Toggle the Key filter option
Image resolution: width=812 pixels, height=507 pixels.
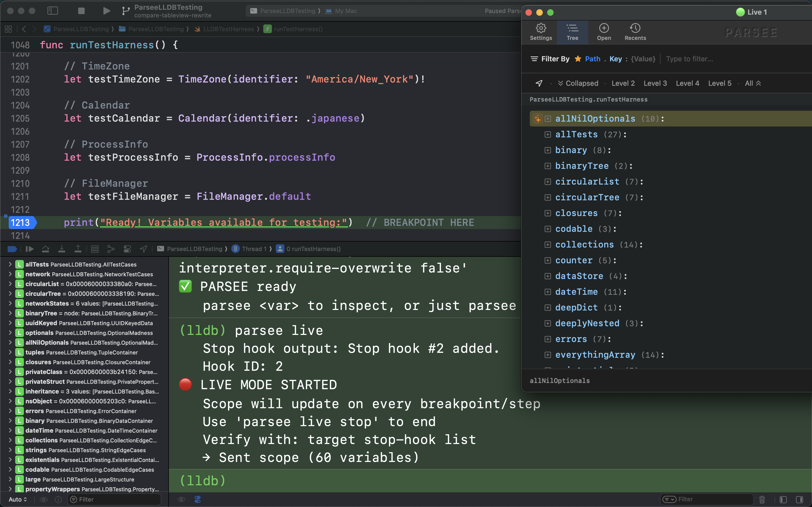[616, 59]
